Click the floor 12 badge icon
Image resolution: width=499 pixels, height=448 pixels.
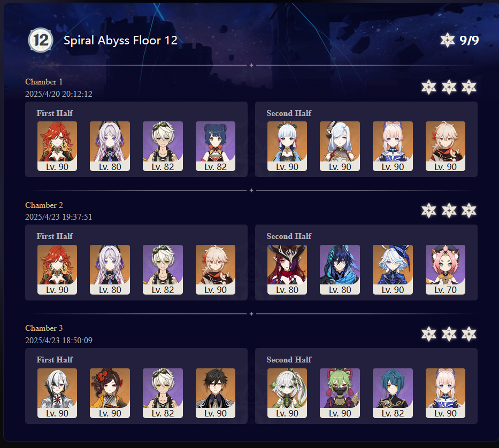[x=41, y=40]
